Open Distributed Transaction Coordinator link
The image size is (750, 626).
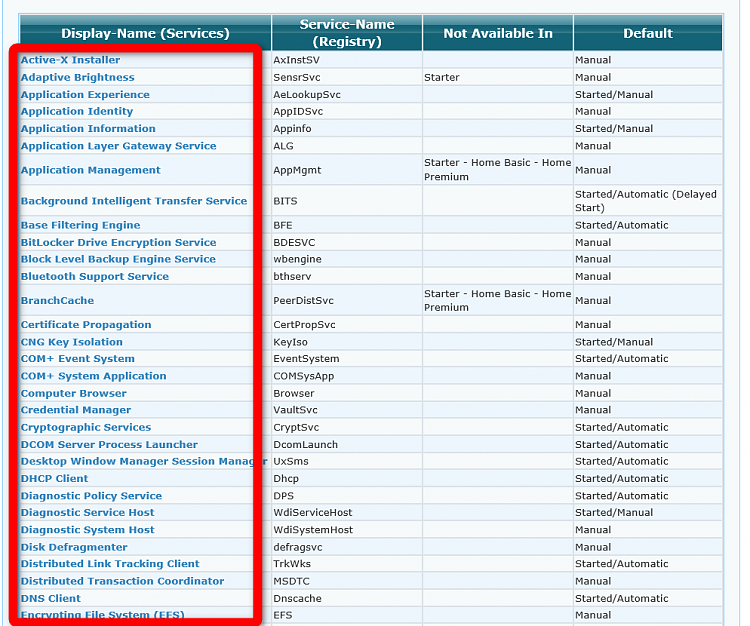122,580
